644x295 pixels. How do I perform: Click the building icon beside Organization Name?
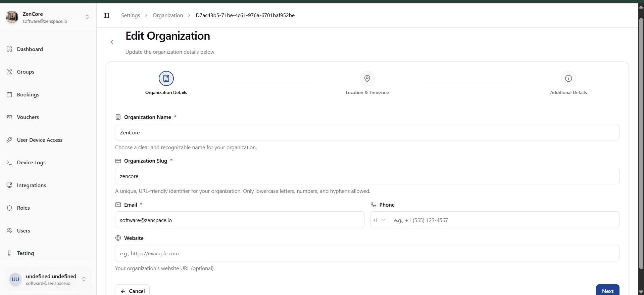(x=118, y=117)
